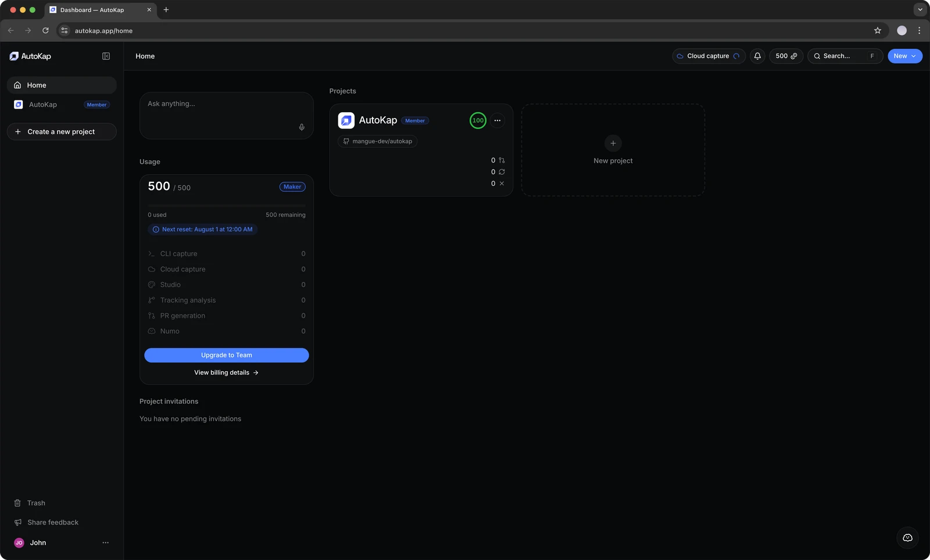The width and height of the screenshot is (930, 560).
Task: Click the Cloud capture button in header
Action: click(709, 56)
